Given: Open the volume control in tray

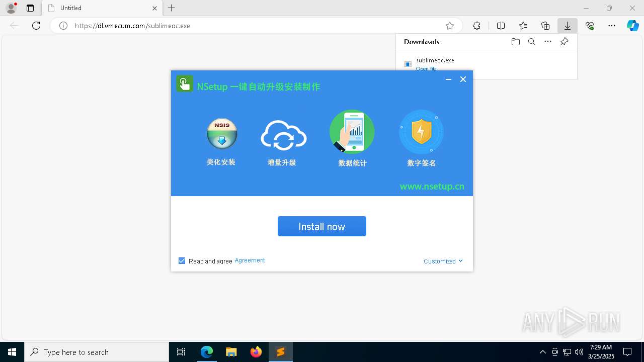Looking at the screenshot, I should [579, 352].
